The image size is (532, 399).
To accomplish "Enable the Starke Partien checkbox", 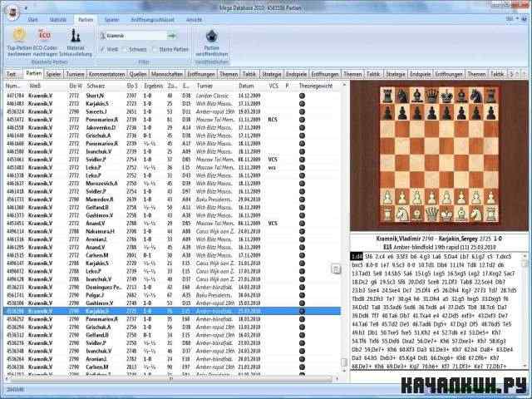I will [155, 50].
